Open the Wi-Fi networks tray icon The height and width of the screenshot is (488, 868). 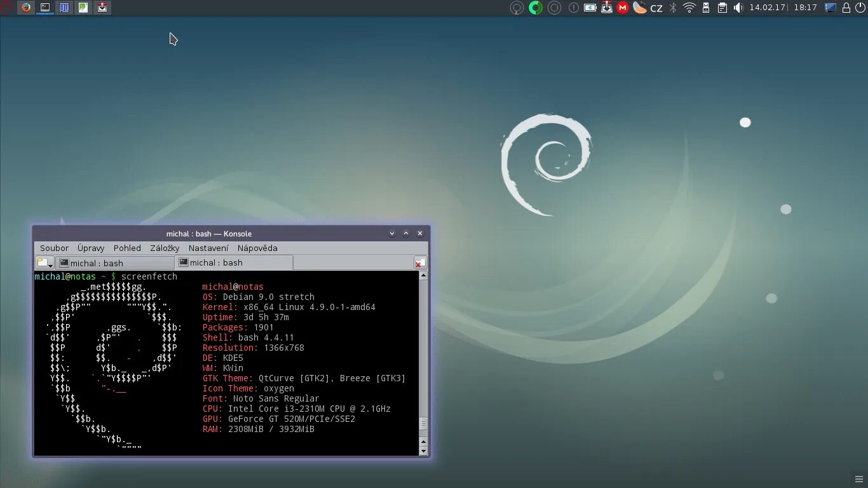pos(689,8)
